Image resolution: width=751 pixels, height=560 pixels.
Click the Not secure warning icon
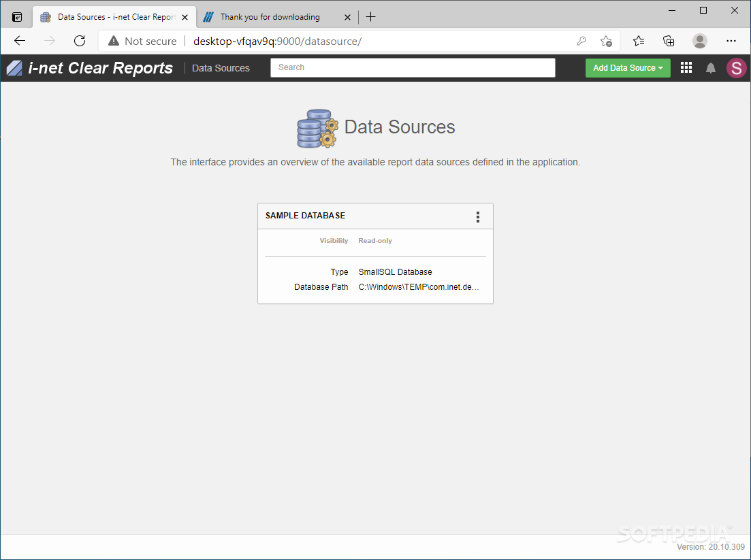[x=114, y=41]
